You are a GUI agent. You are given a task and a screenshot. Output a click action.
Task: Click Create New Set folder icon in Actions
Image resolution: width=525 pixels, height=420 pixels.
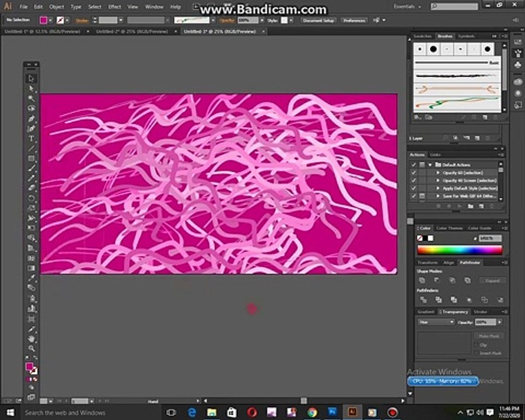coord(470,206)
